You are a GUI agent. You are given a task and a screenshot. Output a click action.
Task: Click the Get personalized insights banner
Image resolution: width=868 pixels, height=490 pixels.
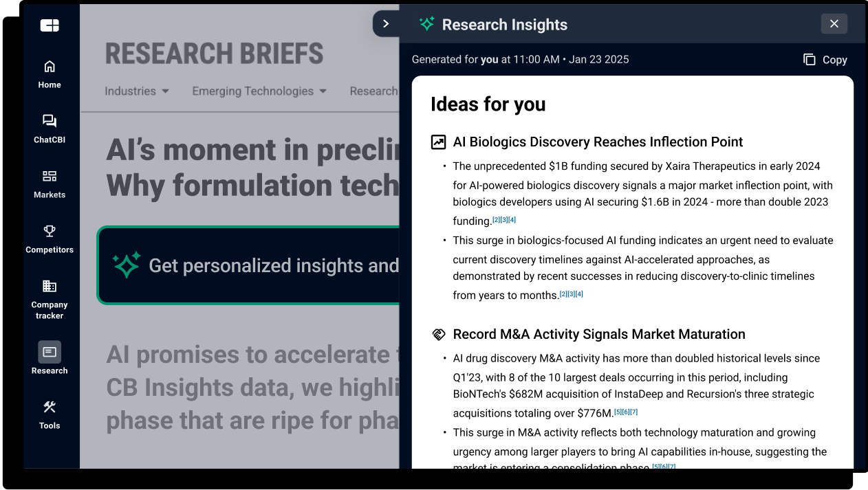click(249, 265)
